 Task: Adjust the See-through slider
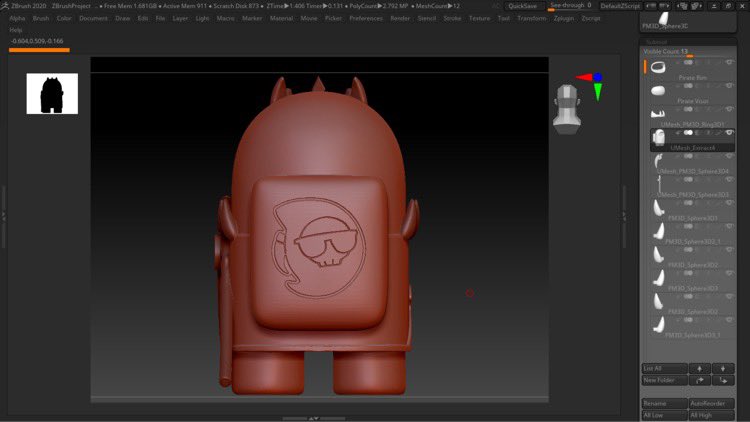571,6
